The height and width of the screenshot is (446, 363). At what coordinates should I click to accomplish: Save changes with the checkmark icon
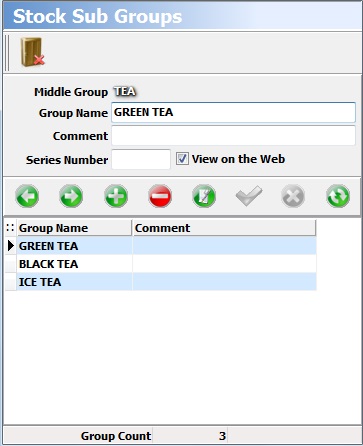[249, 196]
